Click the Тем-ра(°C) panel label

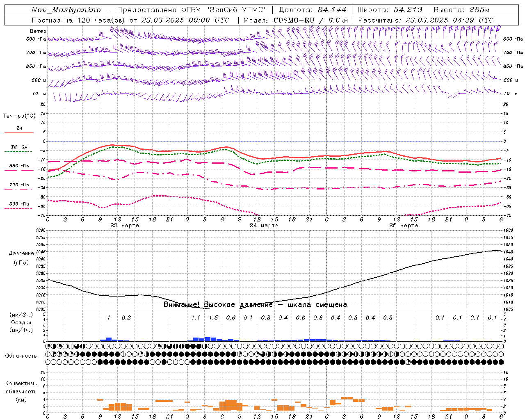tap(19, 116)
